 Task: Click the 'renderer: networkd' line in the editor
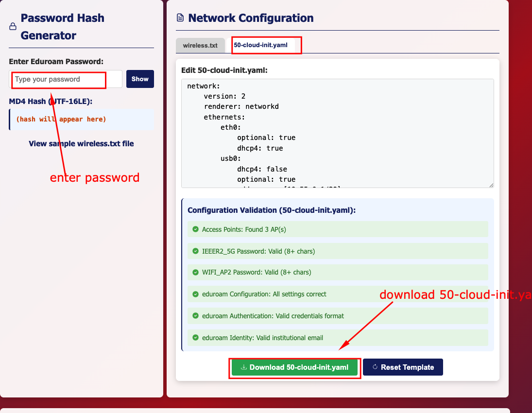click(241, 106)
